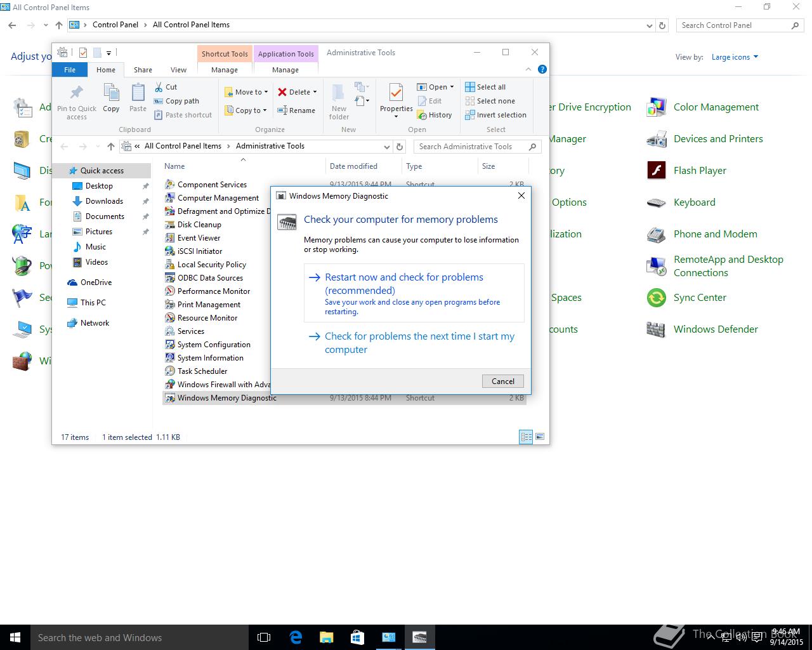This screenshot has height=650, width=812.
Task: Click the Properties checkmark icon
Action: pos(396,93)
